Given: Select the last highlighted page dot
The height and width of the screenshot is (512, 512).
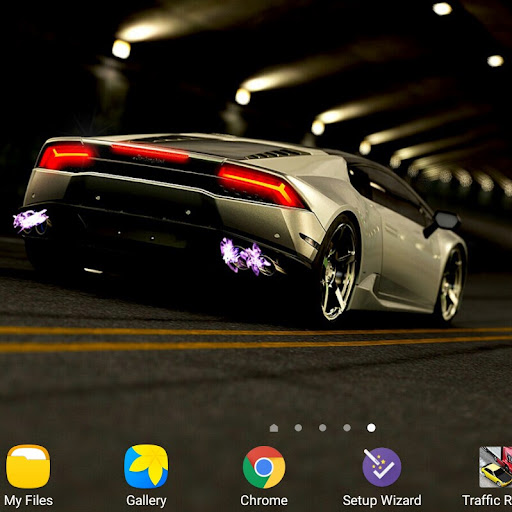Looking at the screenshot, I should 371,428.
